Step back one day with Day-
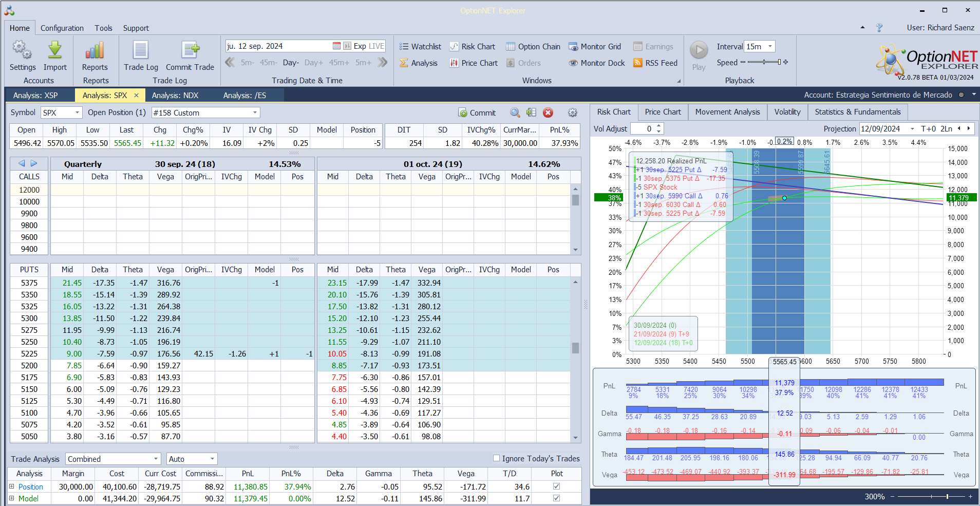 point(290,63)
